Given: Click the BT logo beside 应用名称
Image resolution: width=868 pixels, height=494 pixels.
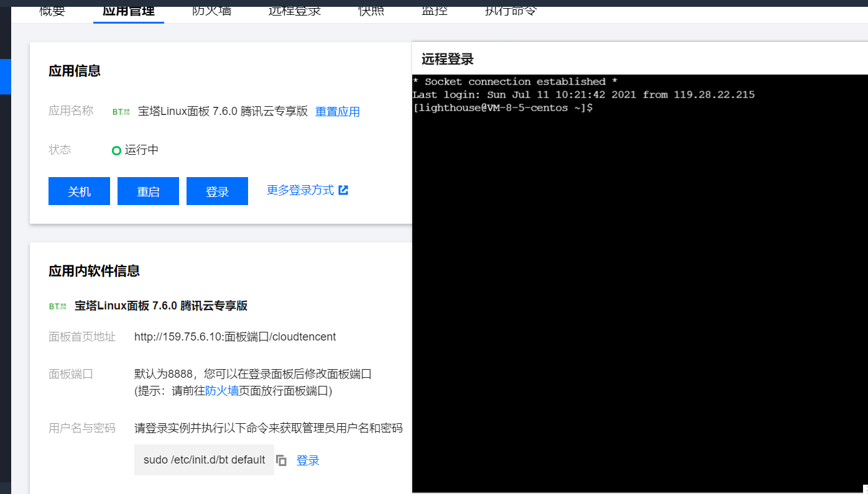Looking at the screenshot, I should tap(121, 112).
